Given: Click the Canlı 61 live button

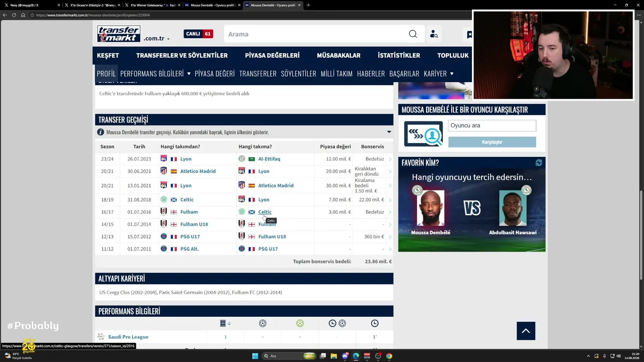Looking at the screenshot, I should (x=198, y=34).
